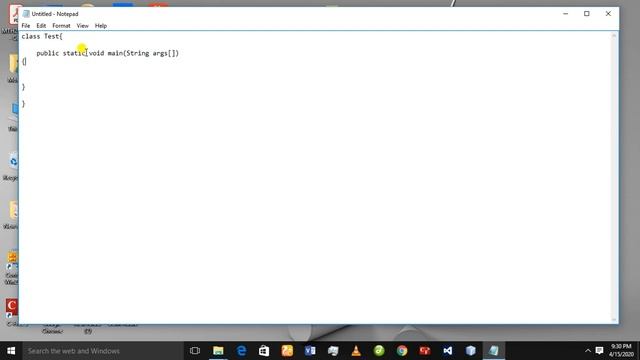Screen dimensions: 640x360
Task: Open the Microsoft Store taskbar icon
Action: tap(264, 351)
